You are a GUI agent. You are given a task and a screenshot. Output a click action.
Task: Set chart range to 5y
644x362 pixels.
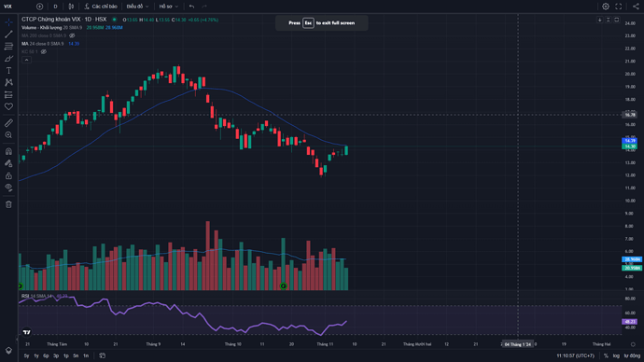[x=26, y=355]
